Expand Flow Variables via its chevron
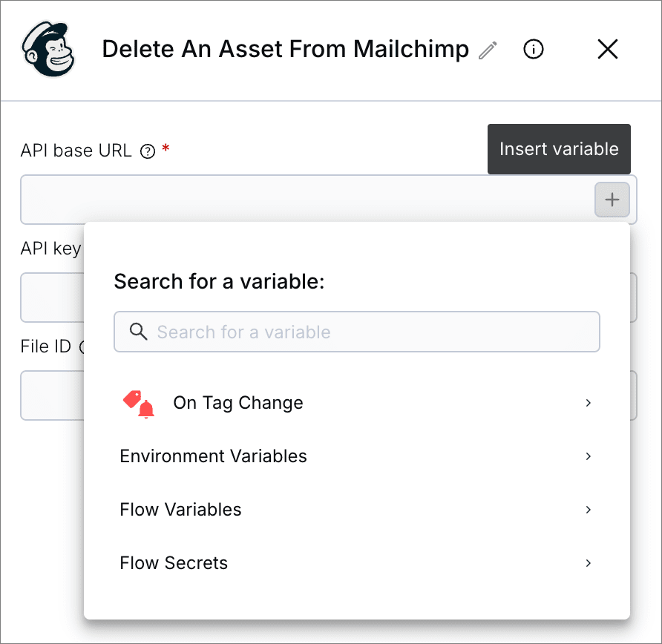662x644 pixels. [x=588, y=510]
